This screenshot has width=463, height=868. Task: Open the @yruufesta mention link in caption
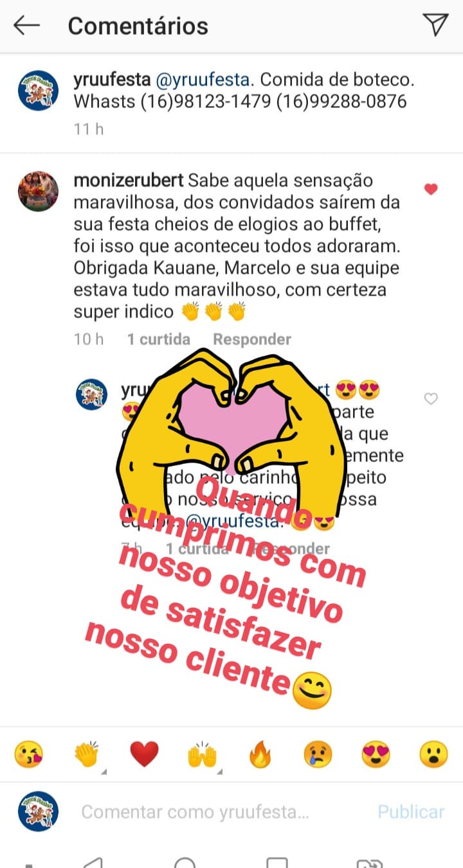click(203, 80)
